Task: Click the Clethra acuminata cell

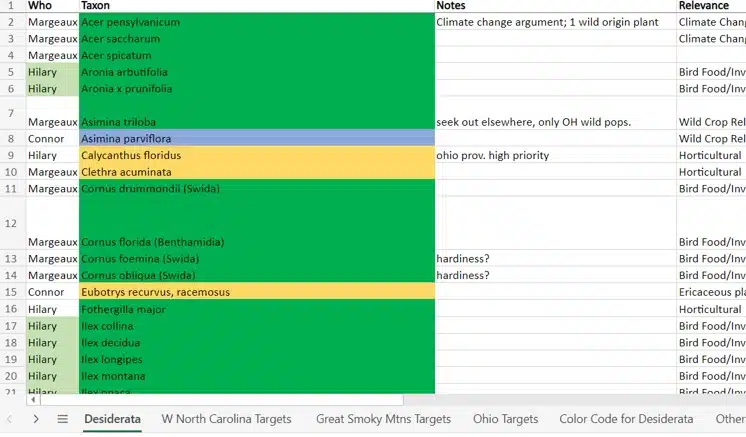Action: point(257,172)
